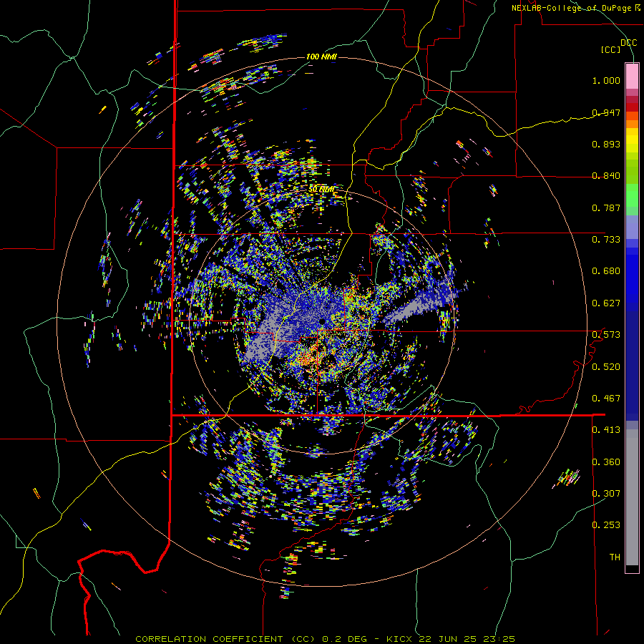Click the 0.253 scale value
The image size is (644, 644).
point(606,525)
